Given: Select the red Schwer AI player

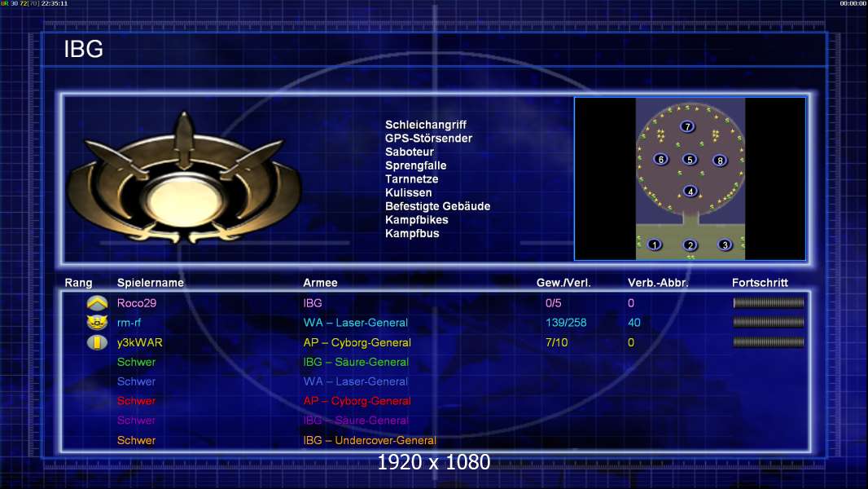Looking at the screenshot, I should click(x=136, y=400).
